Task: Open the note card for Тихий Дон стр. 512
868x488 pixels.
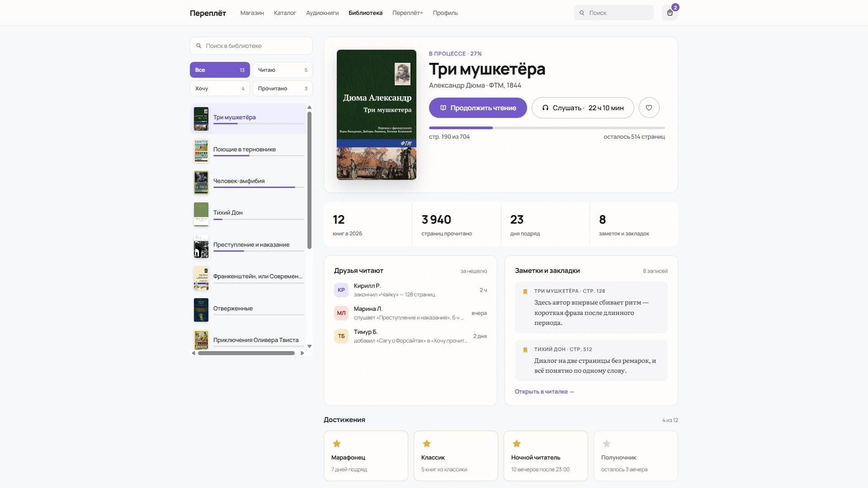Action: 591,360
